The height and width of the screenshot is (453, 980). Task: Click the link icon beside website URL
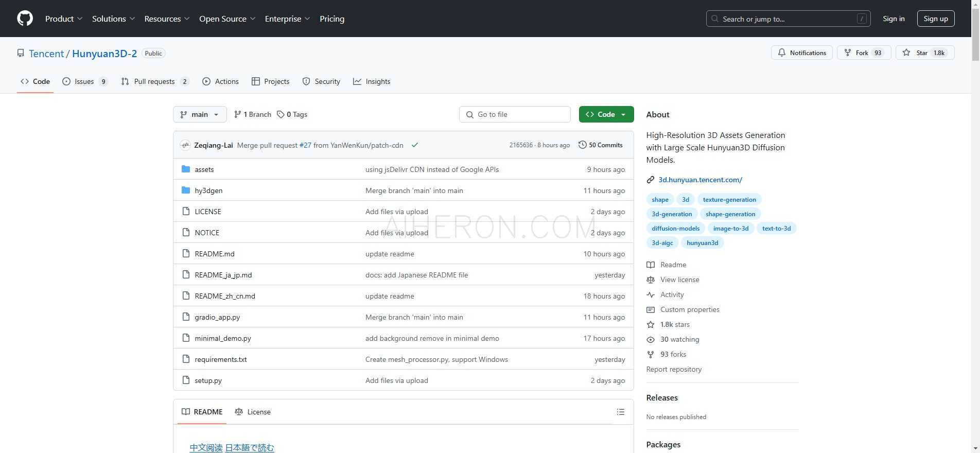(651, 180)
